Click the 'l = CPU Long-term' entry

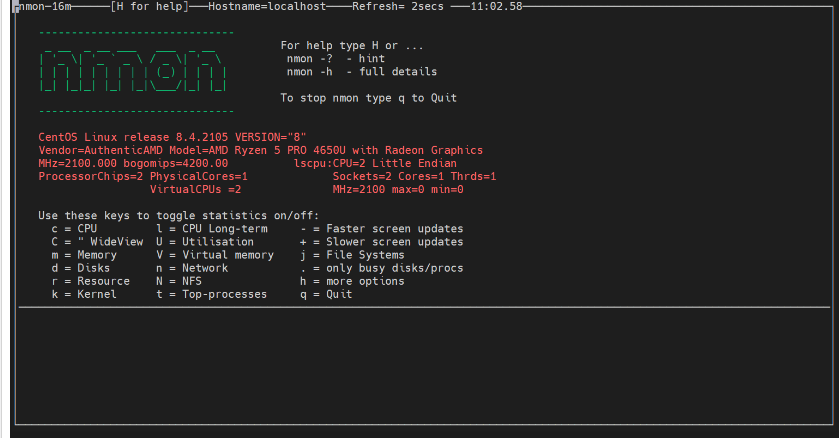click(x=212, y=228)
